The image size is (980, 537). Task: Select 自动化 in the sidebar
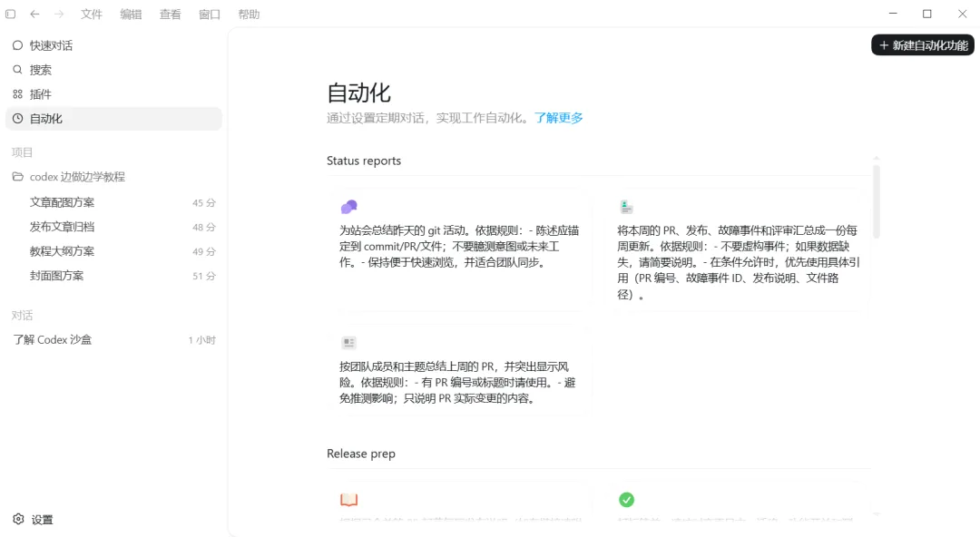(x=113, y=119)
